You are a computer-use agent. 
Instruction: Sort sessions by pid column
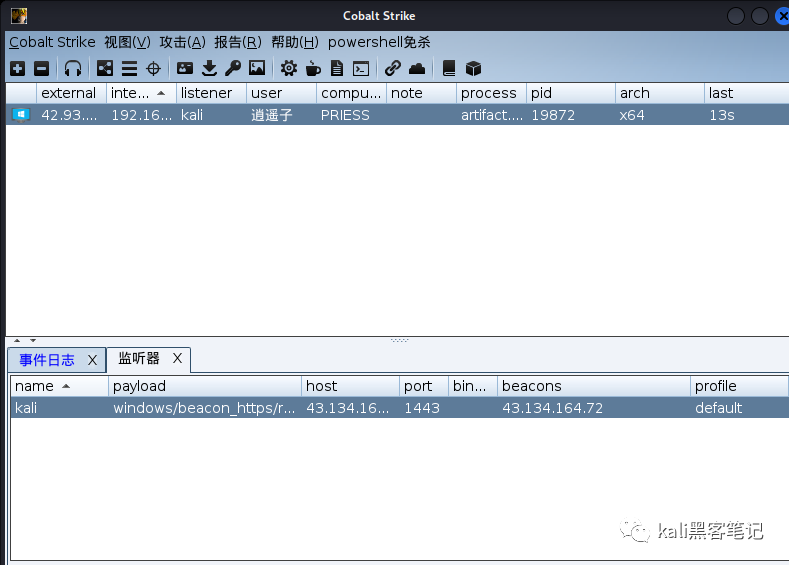point(570,93)
